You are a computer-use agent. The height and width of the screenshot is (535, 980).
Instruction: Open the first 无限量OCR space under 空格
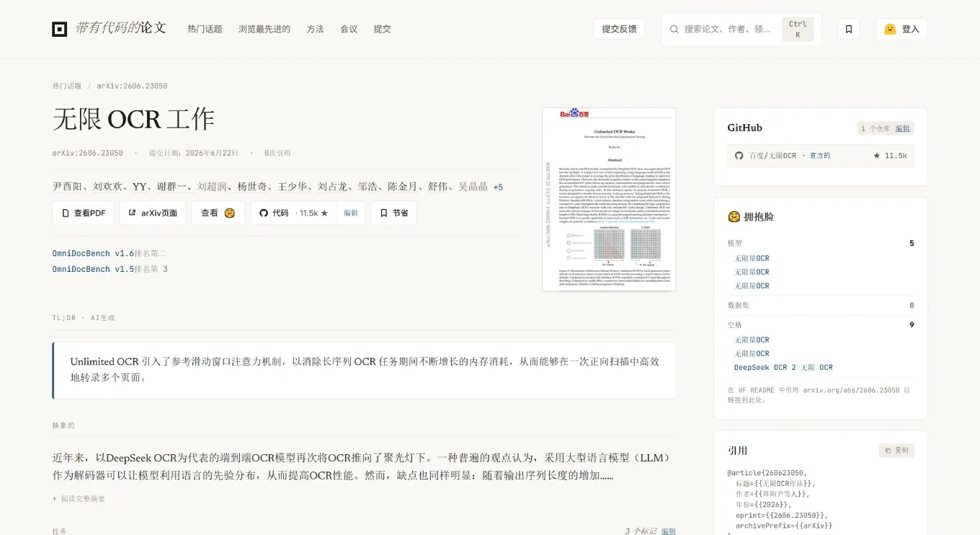(x=752, y=340)
